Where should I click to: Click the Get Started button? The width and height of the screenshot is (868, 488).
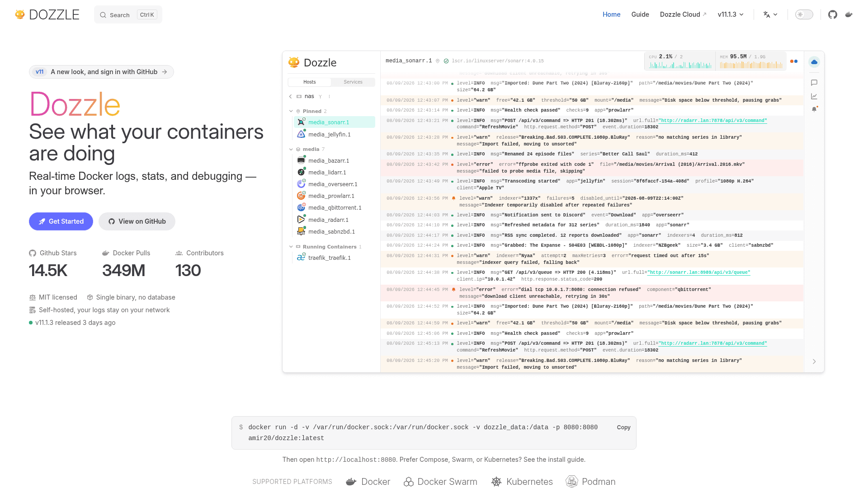[x=61, y=221]
